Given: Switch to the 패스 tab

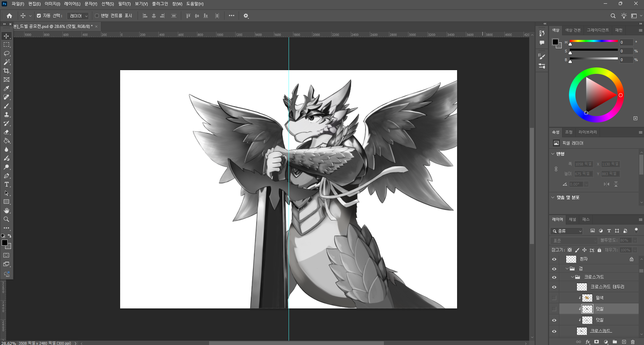Looking at the screenshot, I should [x=586, y=219].
